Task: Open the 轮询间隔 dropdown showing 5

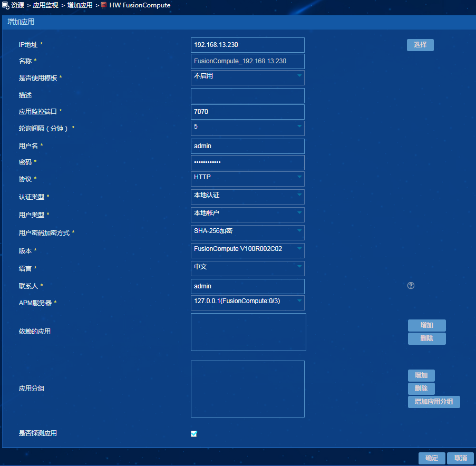Action: [x=247, y=129]
